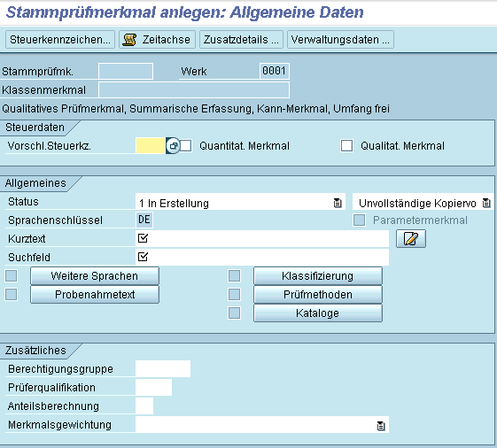The height and width of the screenshot is (448, 497).
Task: Open value help icon beside Vorschl.Steuerkz. field
Action: click(x=173, y=146)
